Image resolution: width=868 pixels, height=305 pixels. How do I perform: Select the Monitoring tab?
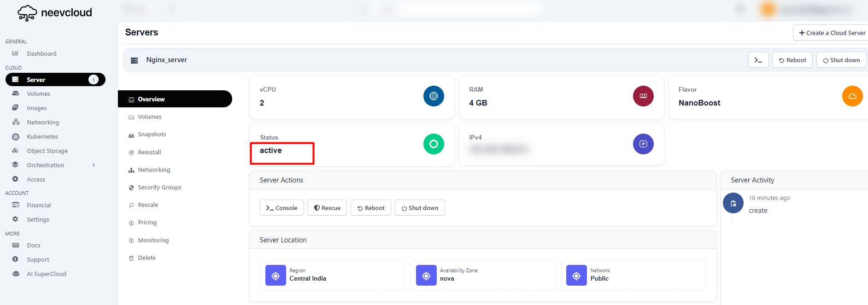tap(153, 240)
